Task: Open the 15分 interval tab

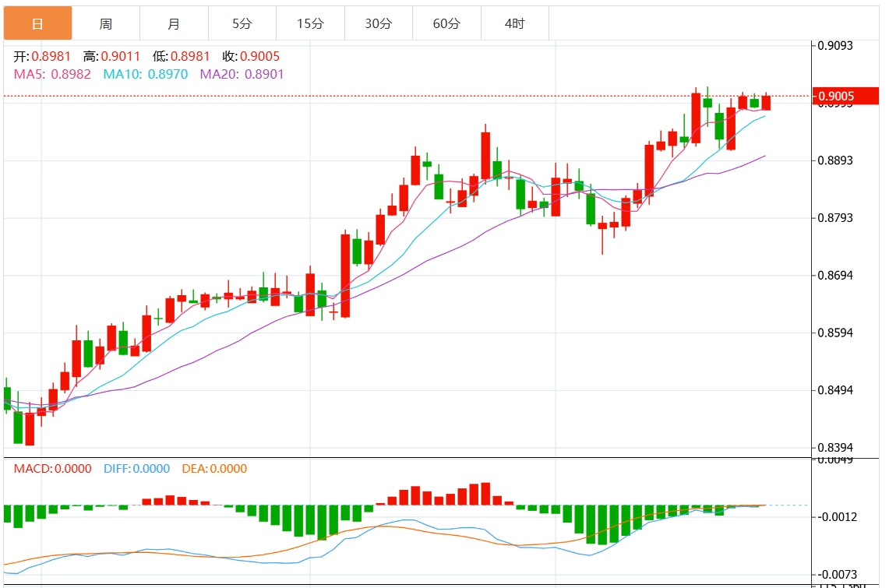Action: click(310, 23)
